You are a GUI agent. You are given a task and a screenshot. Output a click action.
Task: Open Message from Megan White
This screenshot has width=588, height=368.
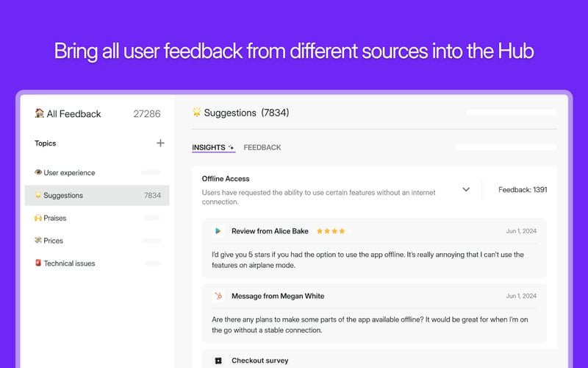click(278, 296)
